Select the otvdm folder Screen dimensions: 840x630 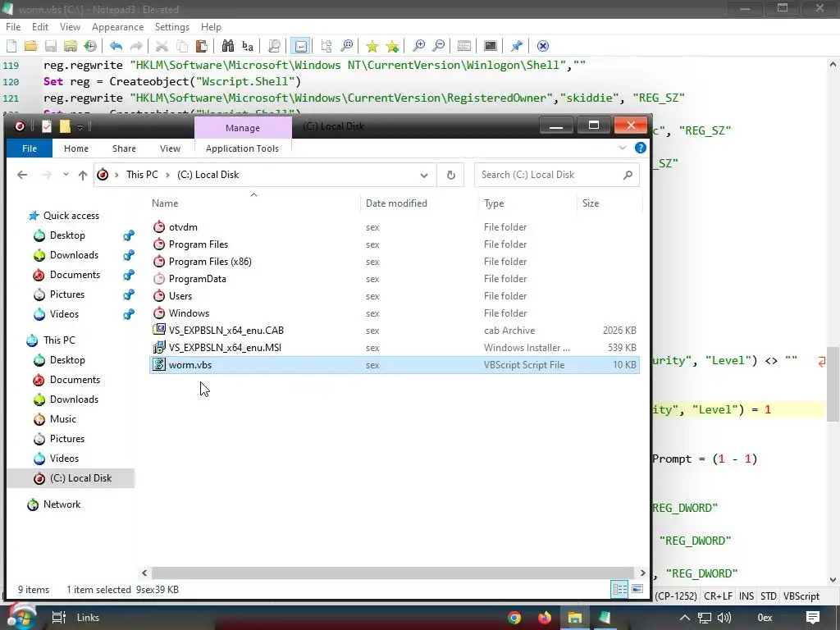point(394,227)
